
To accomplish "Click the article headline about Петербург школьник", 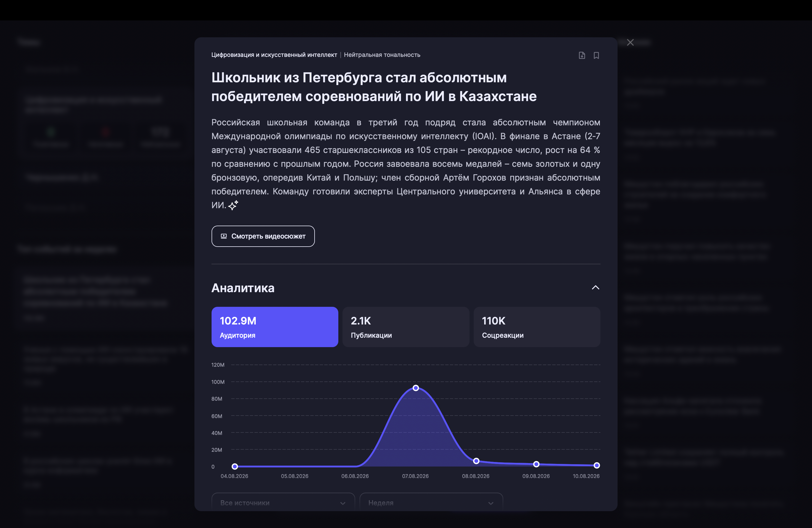I will click(374, 87).
